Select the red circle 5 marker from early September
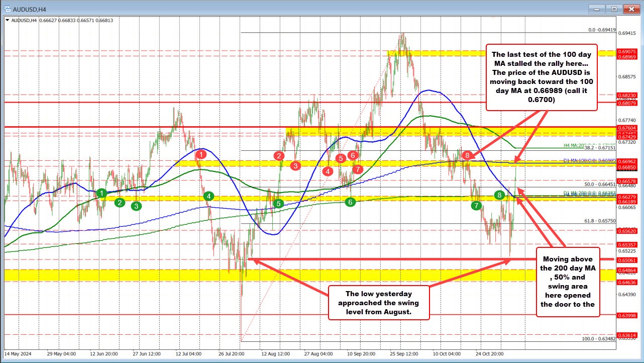The width and height of the screenshot is (644, 363). [340, 158]
